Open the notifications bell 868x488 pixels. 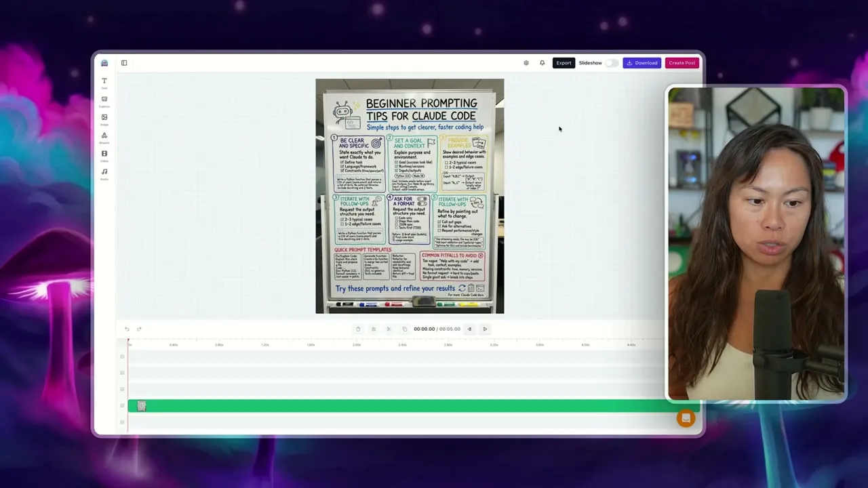coord(542,63)
